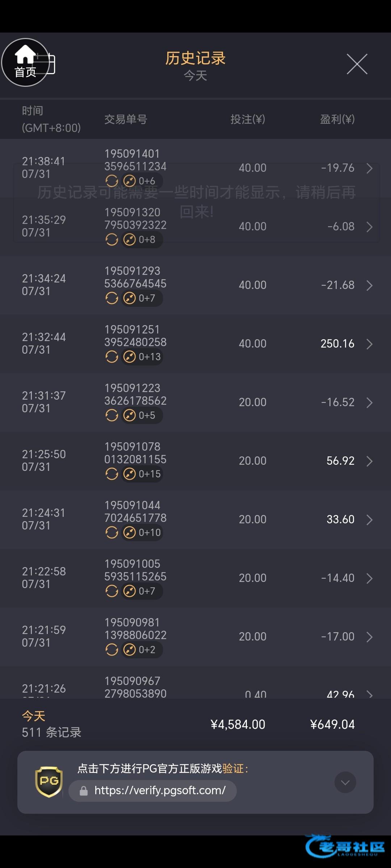Expand the -19.76 record details arrow

[369, 168]
